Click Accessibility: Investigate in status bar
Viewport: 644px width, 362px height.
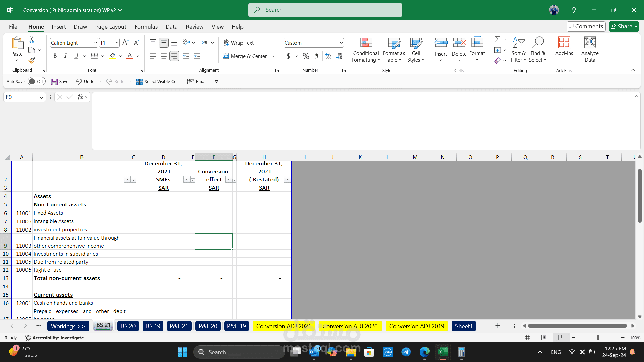pos(54,338)
